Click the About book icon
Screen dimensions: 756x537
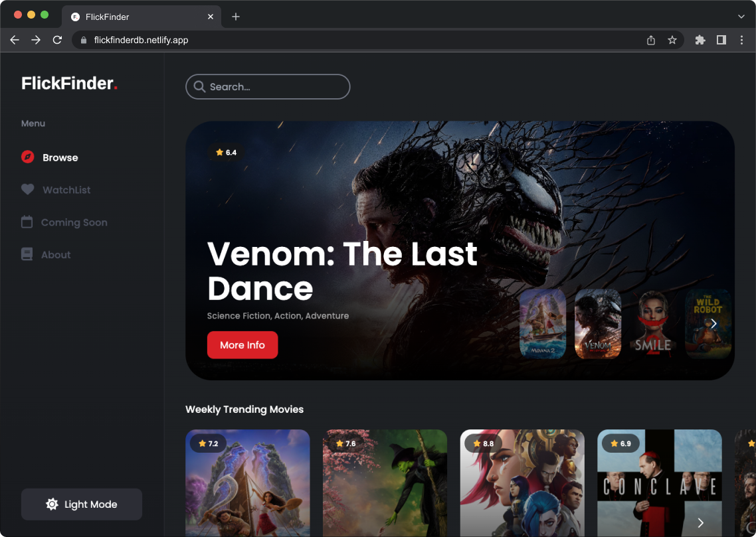pos(27,254)
